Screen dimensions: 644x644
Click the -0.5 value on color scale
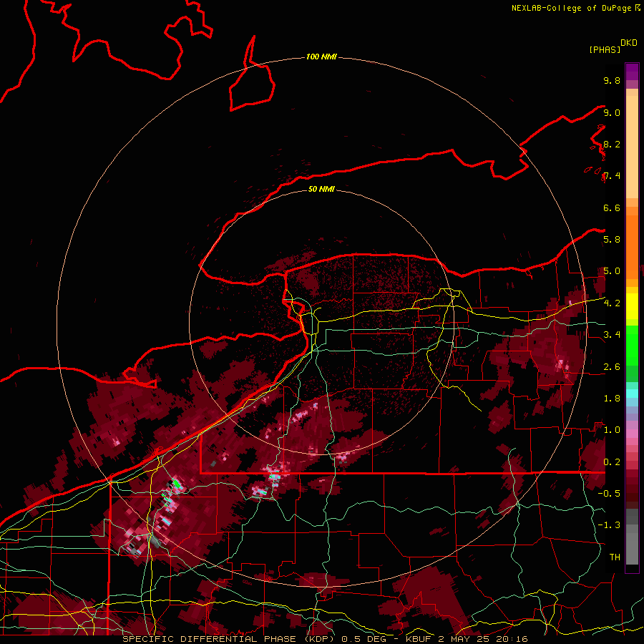tap(609, 494)
